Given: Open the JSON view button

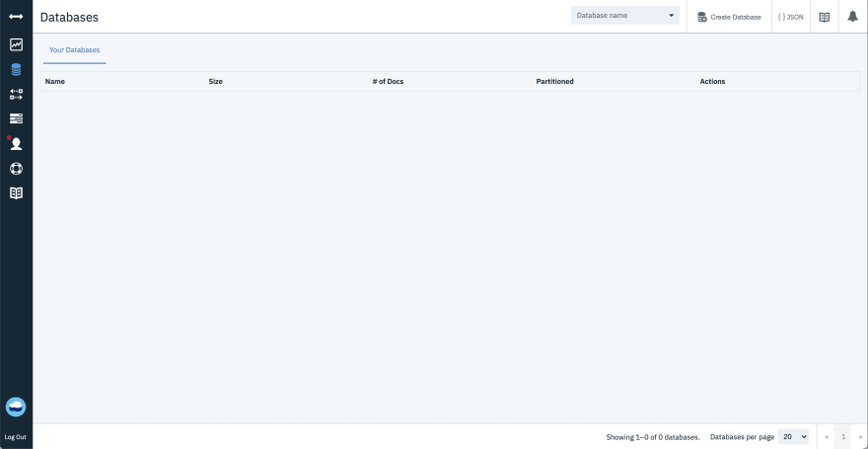Looking at the screenshot, I should [x=790, y=17].
